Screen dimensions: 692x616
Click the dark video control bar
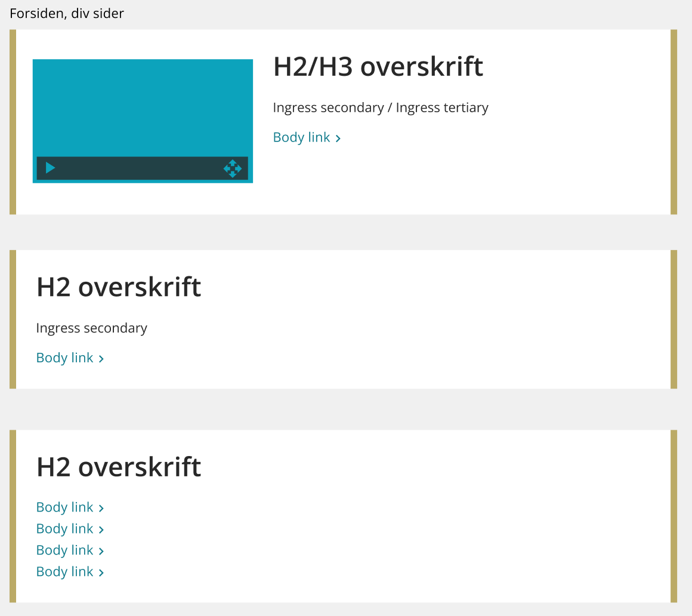136,168
